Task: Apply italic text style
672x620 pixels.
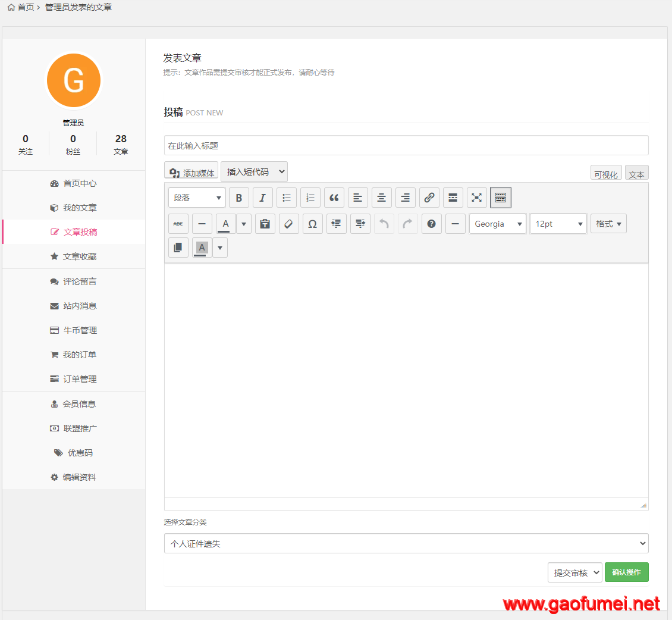Action: click(x=263, y=198)
